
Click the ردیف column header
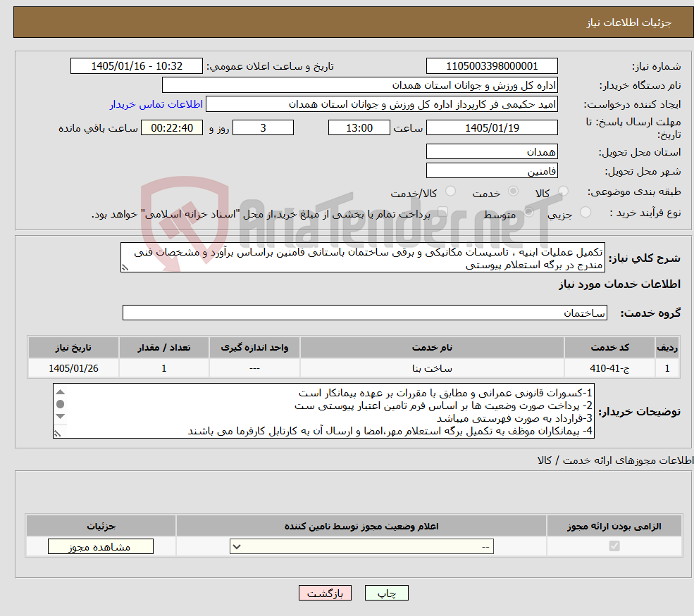click(667, 348)
